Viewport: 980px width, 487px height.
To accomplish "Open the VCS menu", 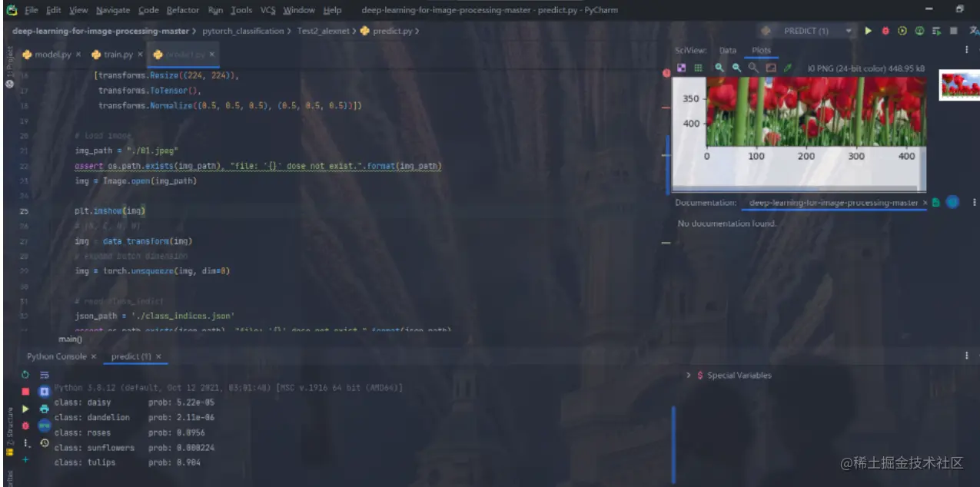I will 267,10.
